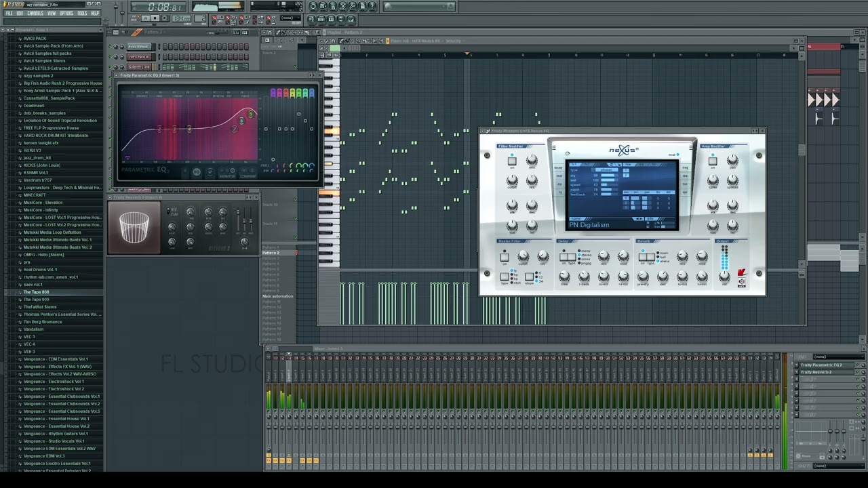Select EQ band 2 token on curve
868x488 pixels.
159,129
